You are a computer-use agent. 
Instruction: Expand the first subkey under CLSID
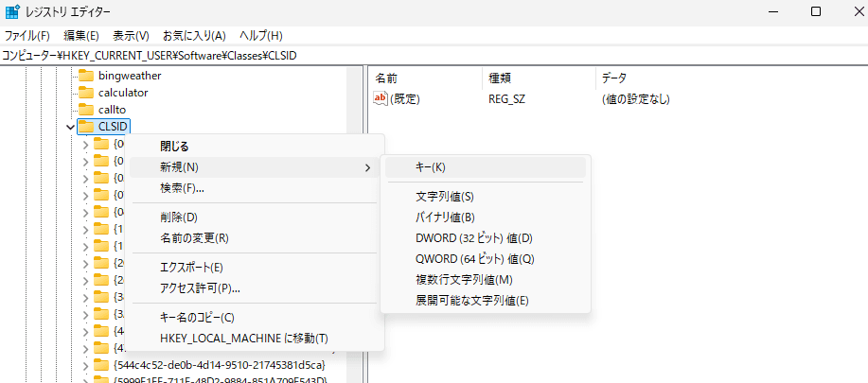pyautogui.click(x=85, y=144)
